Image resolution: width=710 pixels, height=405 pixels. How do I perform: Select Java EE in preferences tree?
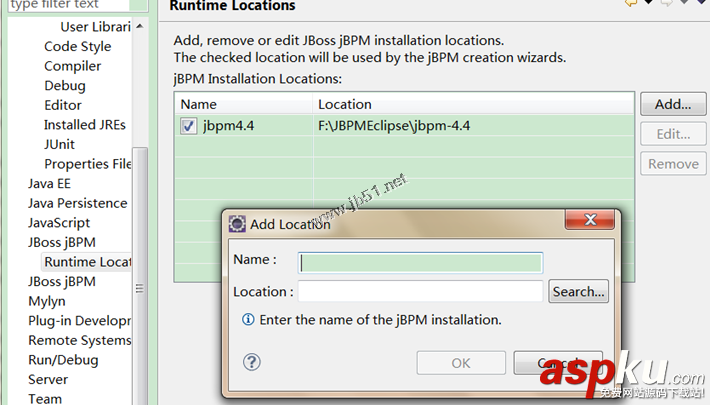[49, 183]
